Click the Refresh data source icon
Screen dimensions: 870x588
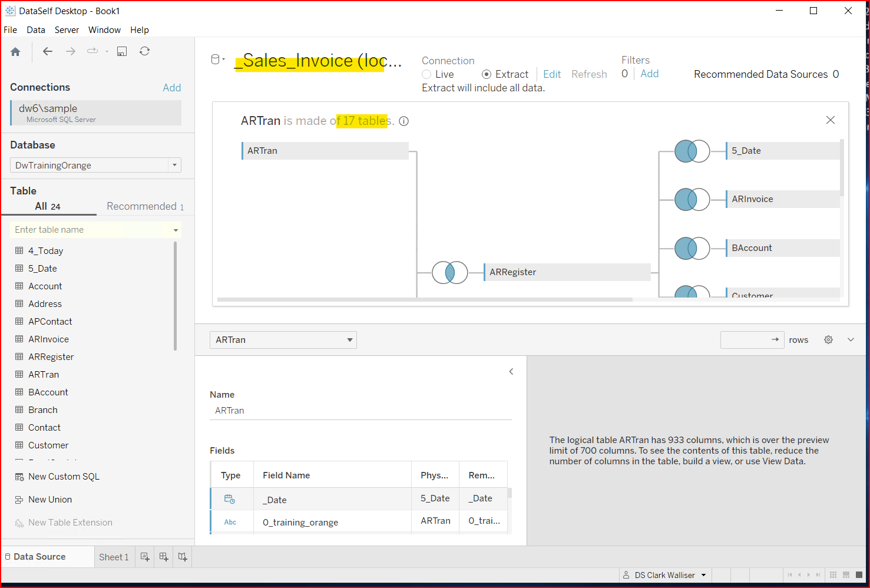[144, 51]
